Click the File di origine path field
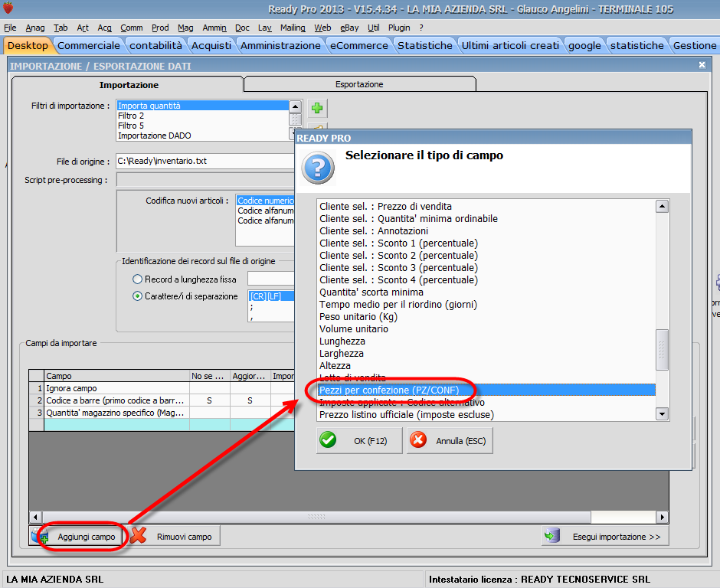This screenshot has height=588, width=720. pyautogui.click(x=205, y=161)
